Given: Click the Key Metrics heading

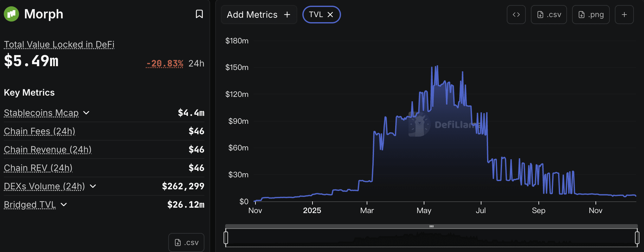Looking at the screenshot, I should click(x=29, y=92).
